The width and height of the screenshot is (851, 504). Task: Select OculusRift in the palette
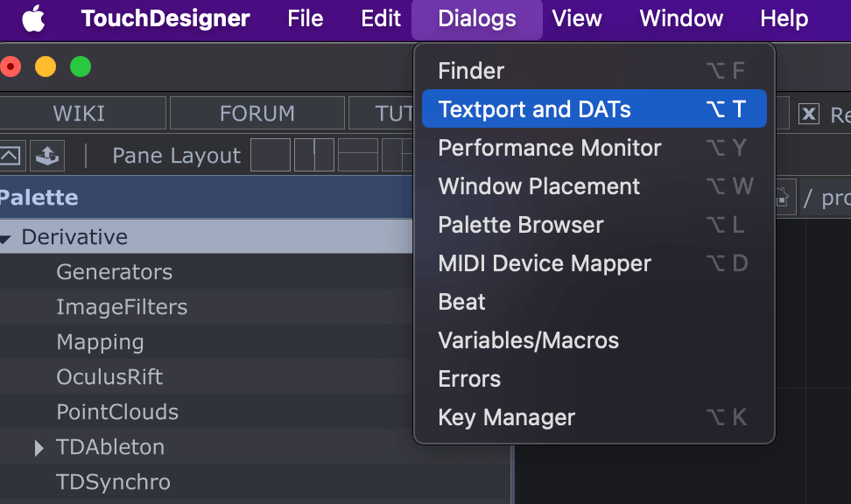tap(109, 377)
